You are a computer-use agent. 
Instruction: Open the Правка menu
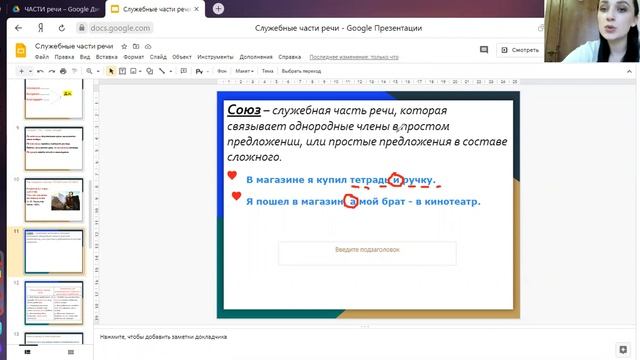[x=64, y=57]
